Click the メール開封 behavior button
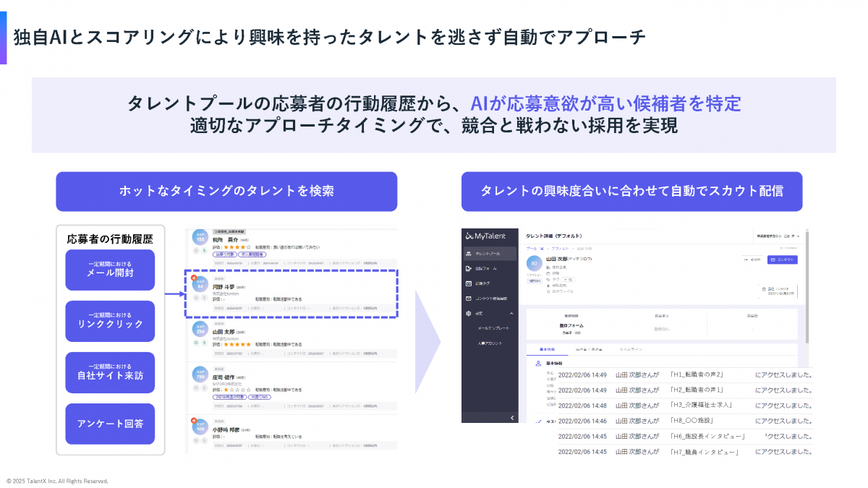Screen dimensions: 868x488 [x=110, y=270]
